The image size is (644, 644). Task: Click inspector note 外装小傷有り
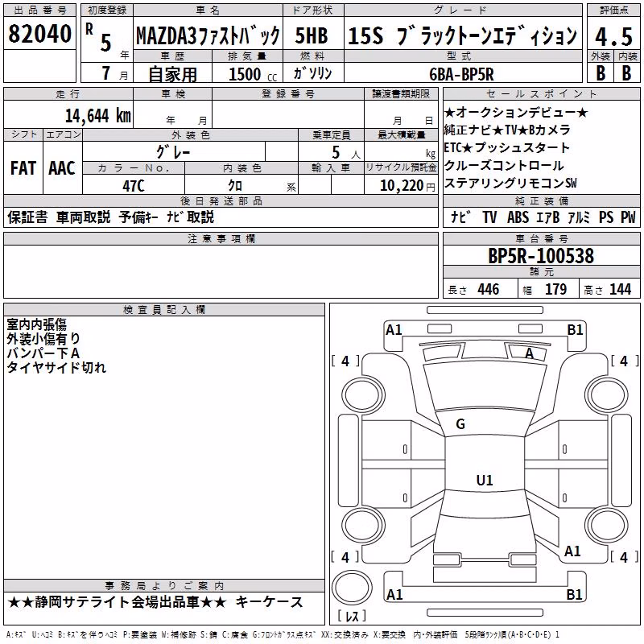coord(43,339)
